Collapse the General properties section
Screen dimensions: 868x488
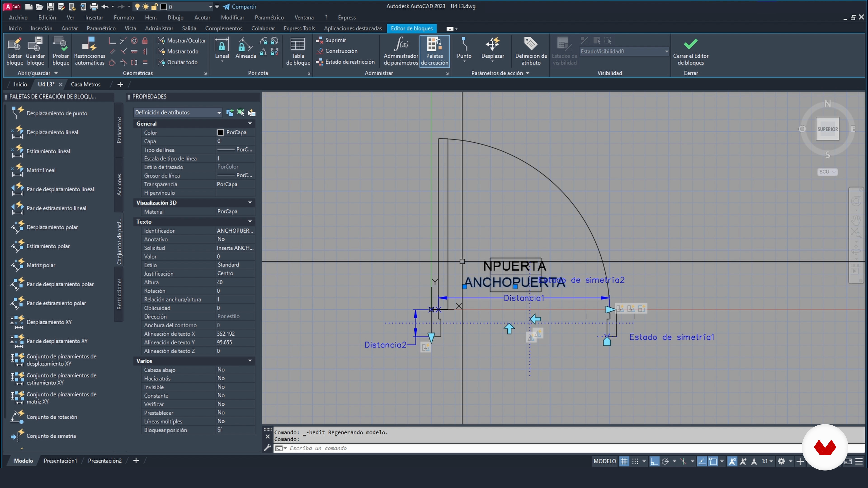[250, 124]
